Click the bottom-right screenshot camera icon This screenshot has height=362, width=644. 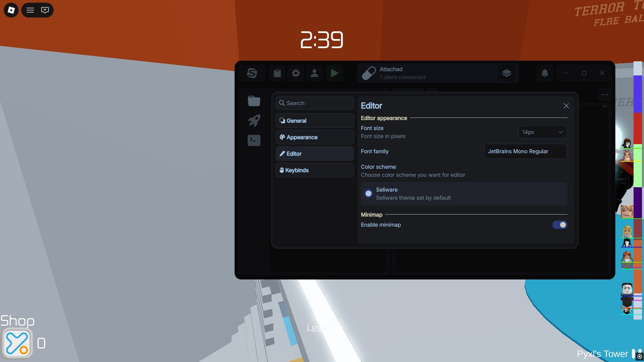(x=639, y=357)
